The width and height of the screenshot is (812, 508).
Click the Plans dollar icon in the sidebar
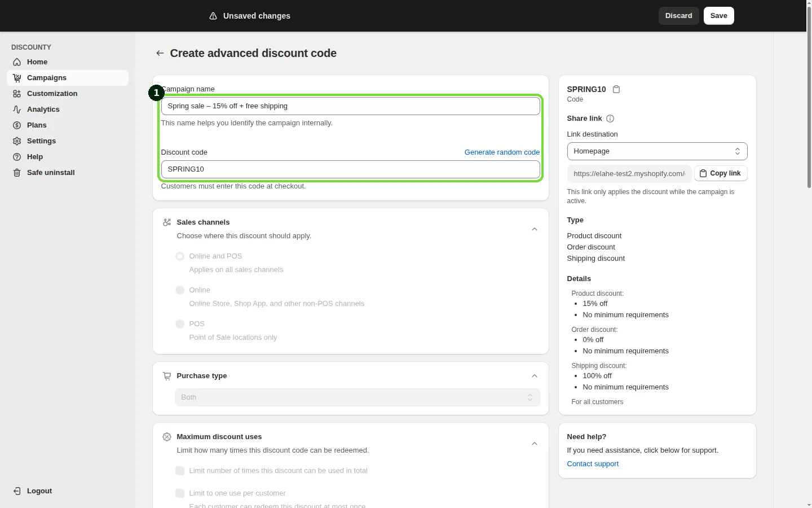17,125
